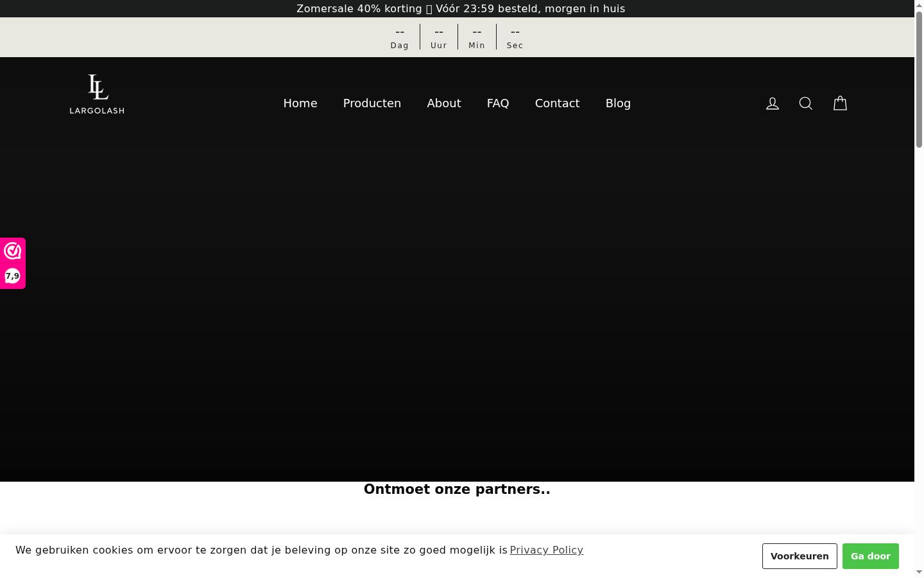
Task: Open the Blog menu item
Action: (618, 103)
